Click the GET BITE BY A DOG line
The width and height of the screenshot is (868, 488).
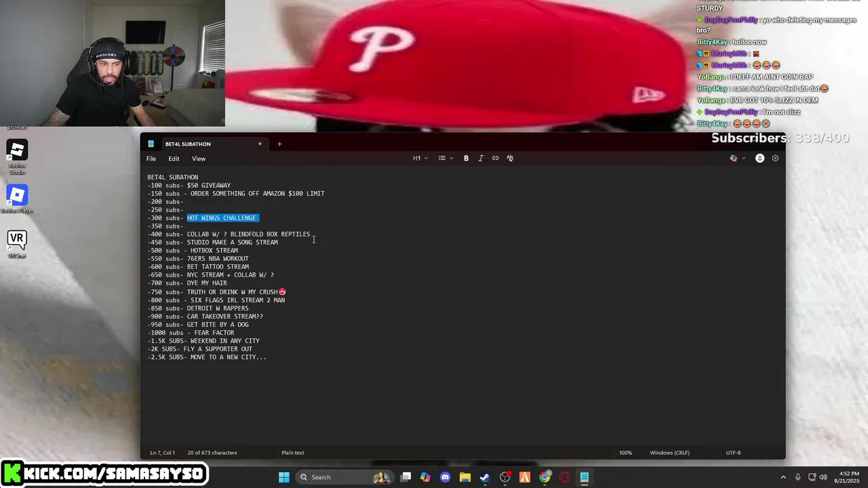pyautogui.click(x=198, y=325)
